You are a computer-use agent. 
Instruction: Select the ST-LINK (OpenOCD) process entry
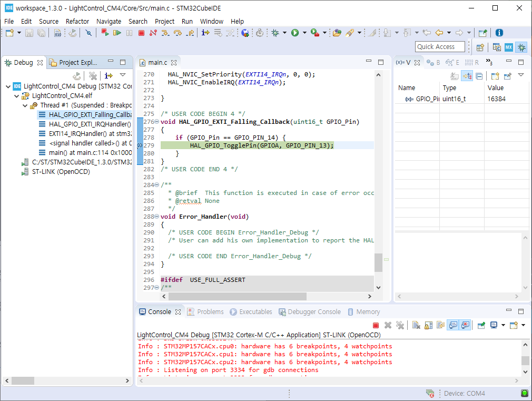[56, 172]
